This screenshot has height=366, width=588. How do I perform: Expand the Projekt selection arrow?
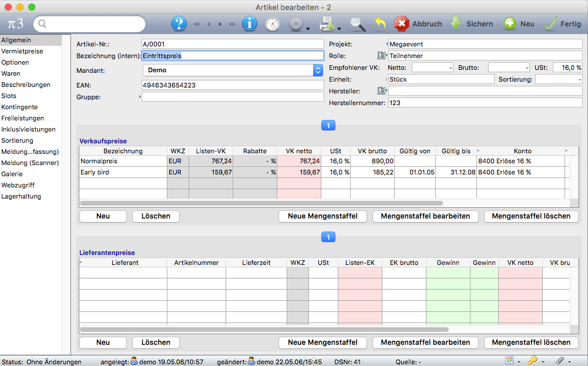(x=387, y=44)
